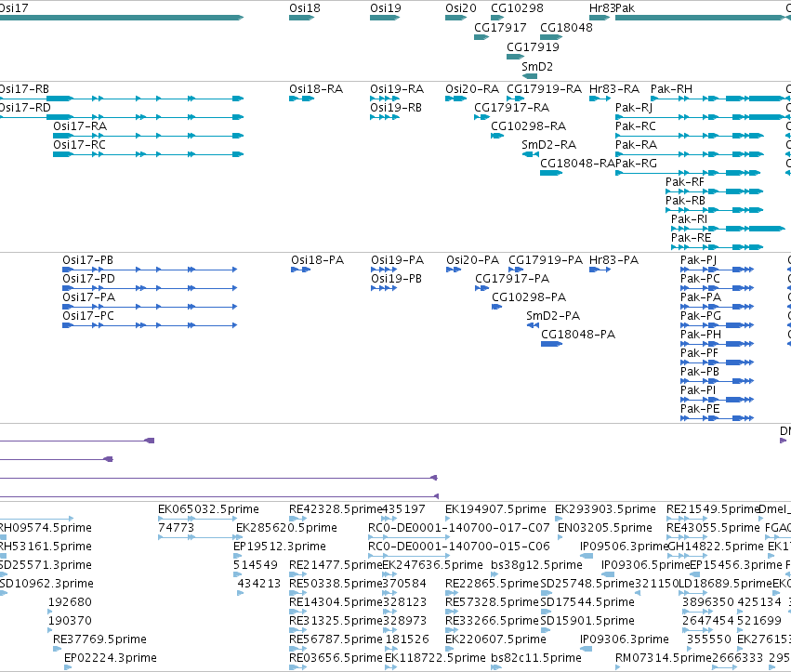Select the EK293903.5prime EST
This screenshot has height=672, width=791.
[x=559, y=518]
